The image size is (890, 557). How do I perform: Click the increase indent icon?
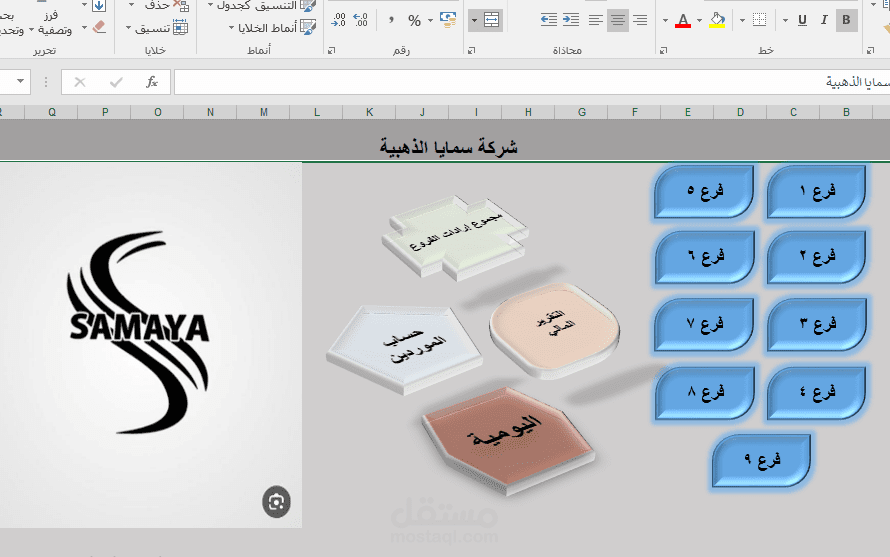click(x=571, y=20)
